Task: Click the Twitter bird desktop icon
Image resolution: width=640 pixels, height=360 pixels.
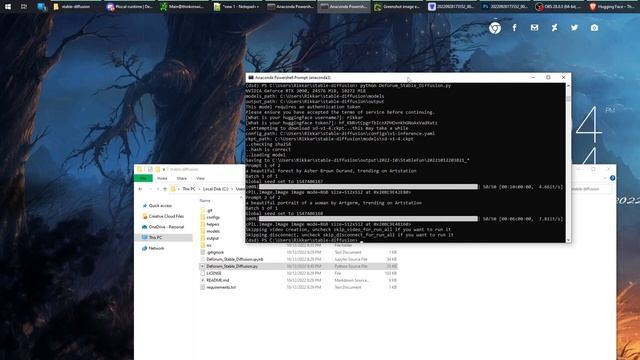Action: [x=574, y=28]
